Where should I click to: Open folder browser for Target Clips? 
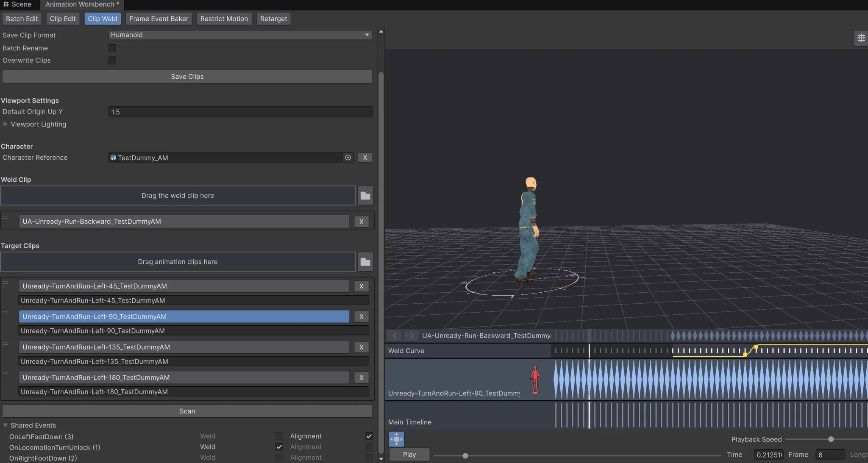pyautogui.click(x=365, y=262)
